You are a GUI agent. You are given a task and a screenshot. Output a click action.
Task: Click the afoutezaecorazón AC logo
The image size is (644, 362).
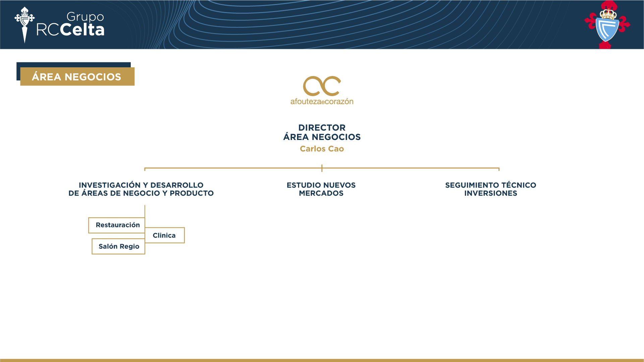(322, 91)
